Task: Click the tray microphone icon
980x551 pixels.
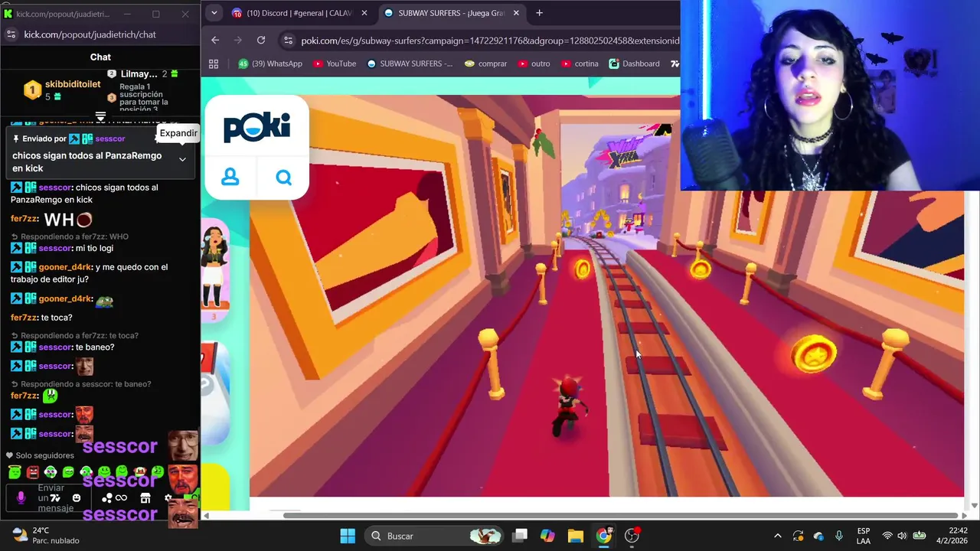Action: pos(839,536)
